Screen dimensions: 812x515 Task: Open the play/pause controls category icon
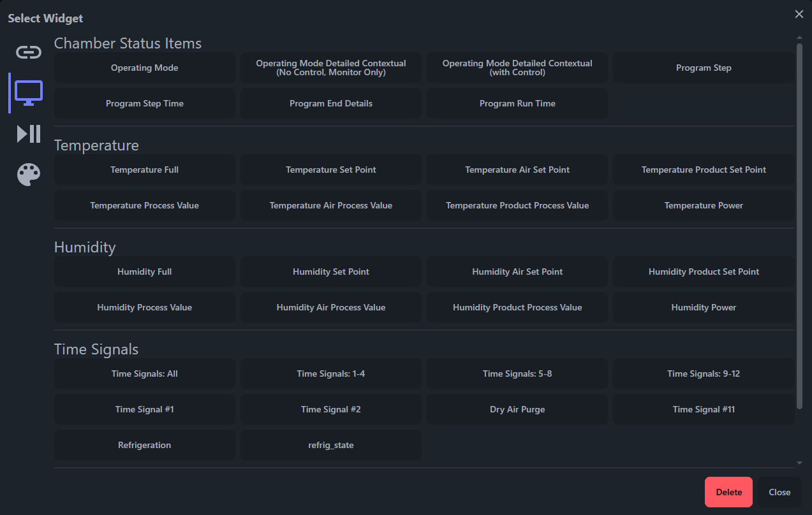coord(29,134)
